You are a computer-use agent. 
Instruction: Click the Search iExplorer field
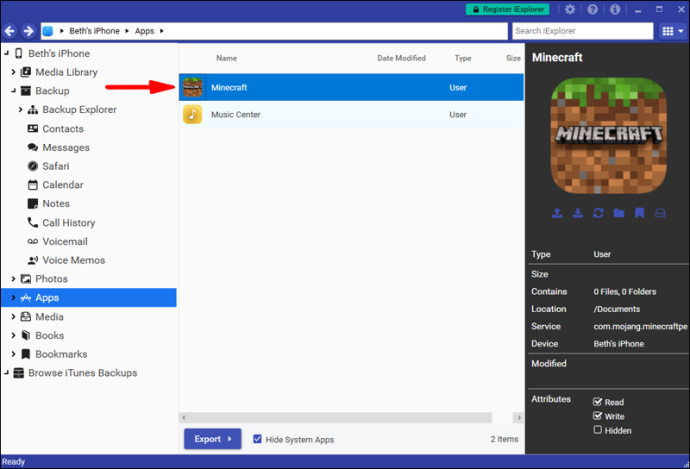(582, 31)
